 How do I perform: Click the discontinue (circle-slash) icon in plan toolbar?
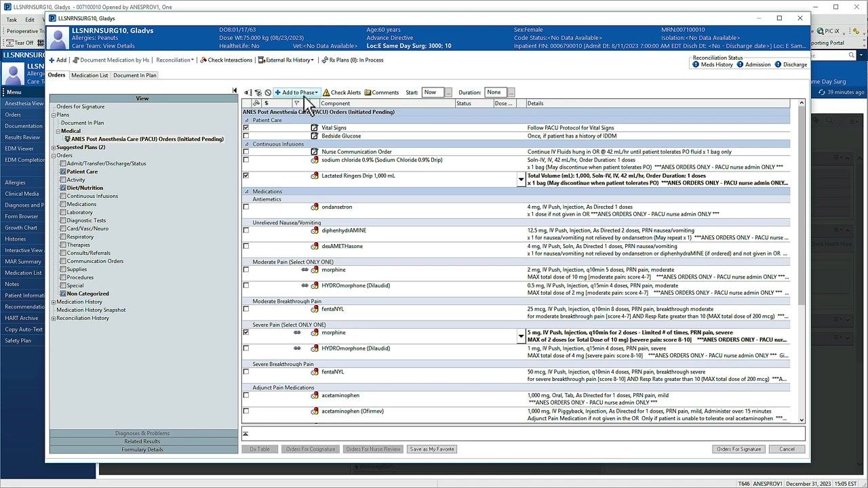268,92
